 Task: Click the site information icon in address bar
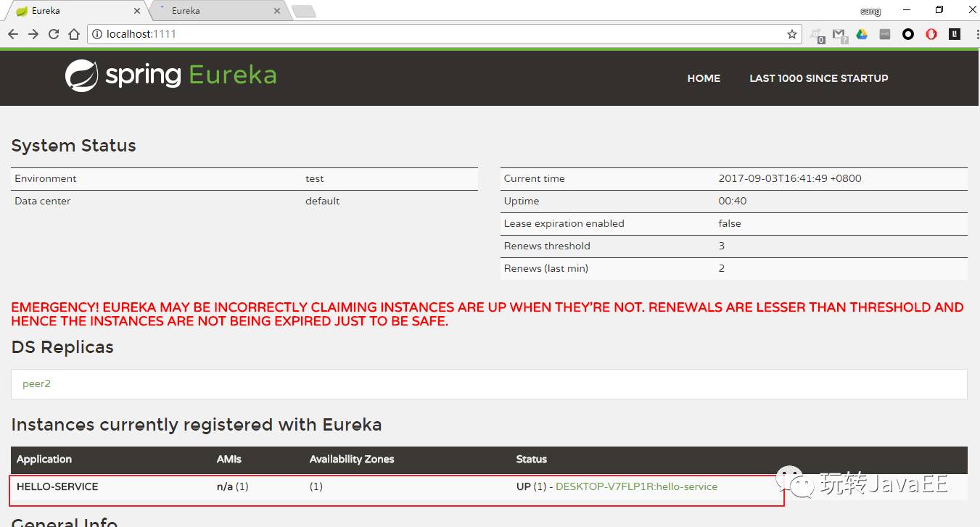98,34
